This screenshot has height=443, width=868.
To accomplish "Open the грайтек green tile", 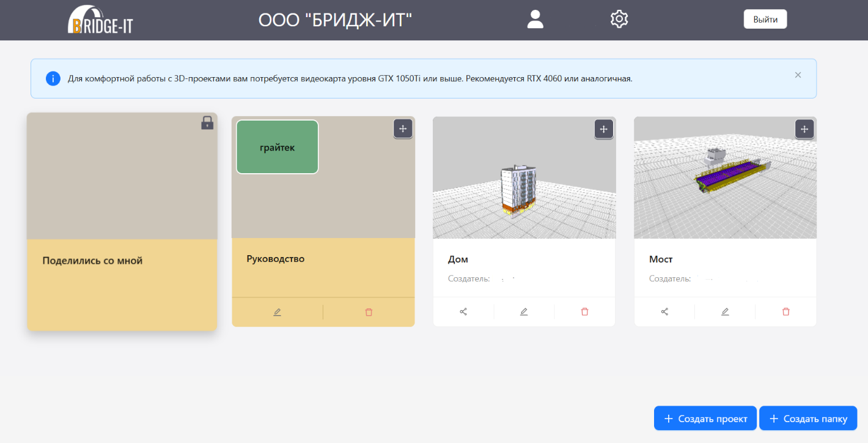I will tap(278, 147).
